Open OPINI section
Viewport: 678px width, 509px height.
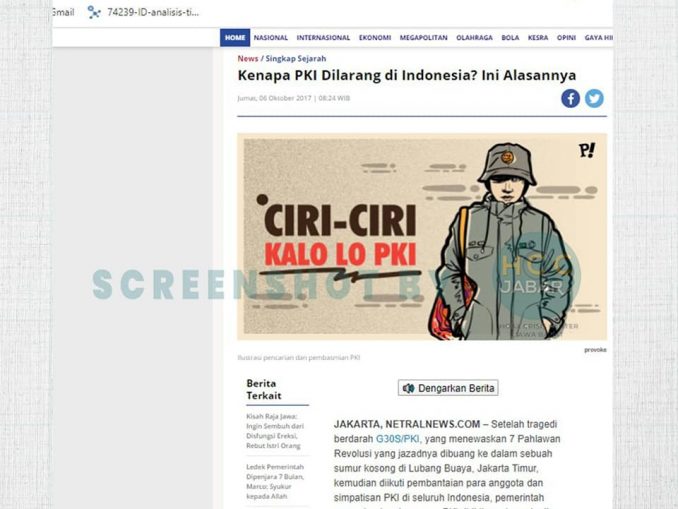pyautogui.click(x=566, y=38)
